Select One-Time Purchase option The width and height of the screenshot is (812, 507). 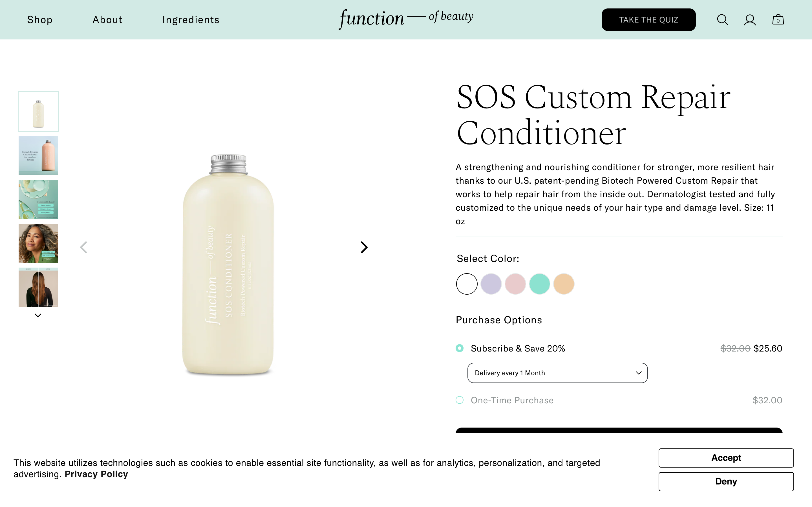coord(460,400)
